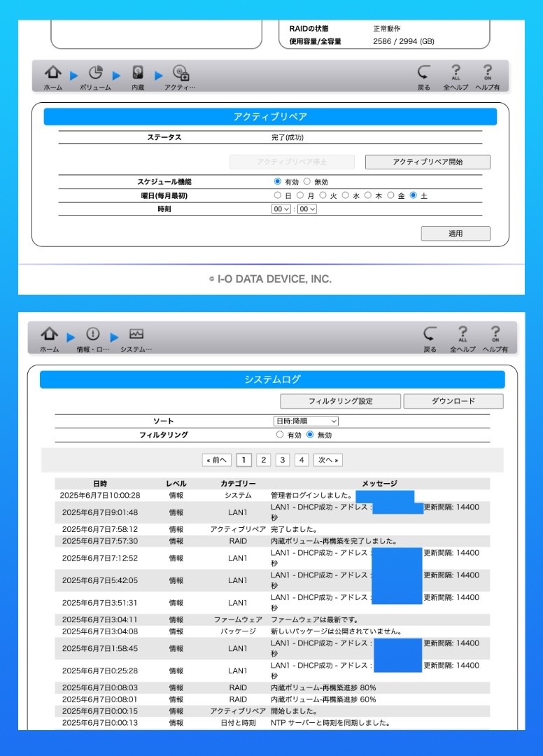The width and height of the screenshot is (543, 756).
Task: Toggle ヘルプ有 icon in Active Repair toolbar
Action: click(x=488, y=77)
